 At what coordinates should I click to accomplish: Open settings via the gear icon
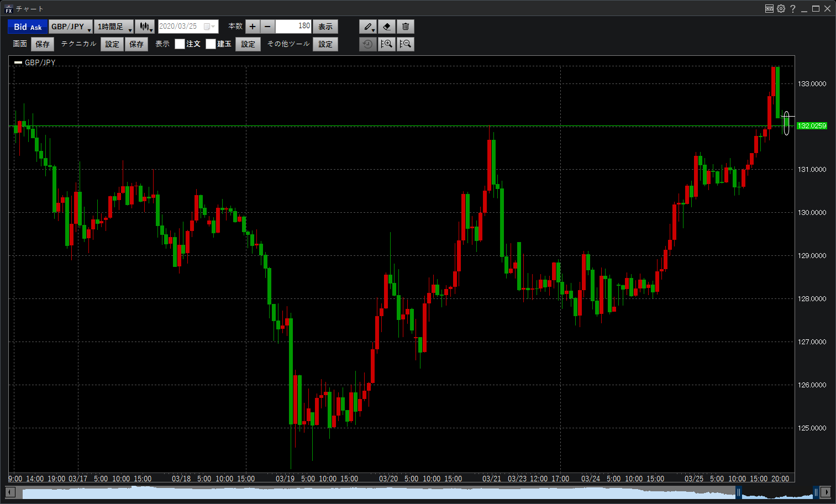click(781, 8)
